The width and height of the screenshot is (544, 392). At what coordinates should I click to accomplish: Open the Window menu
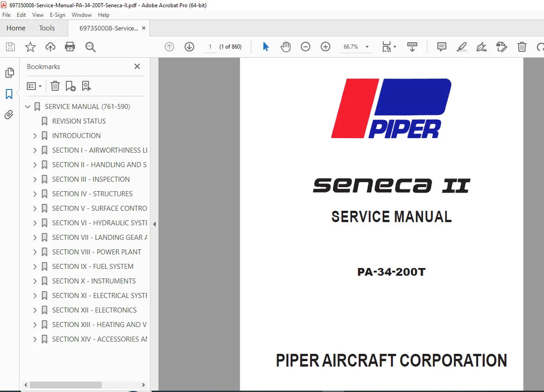pyautogui.click(x=82, y=15)
